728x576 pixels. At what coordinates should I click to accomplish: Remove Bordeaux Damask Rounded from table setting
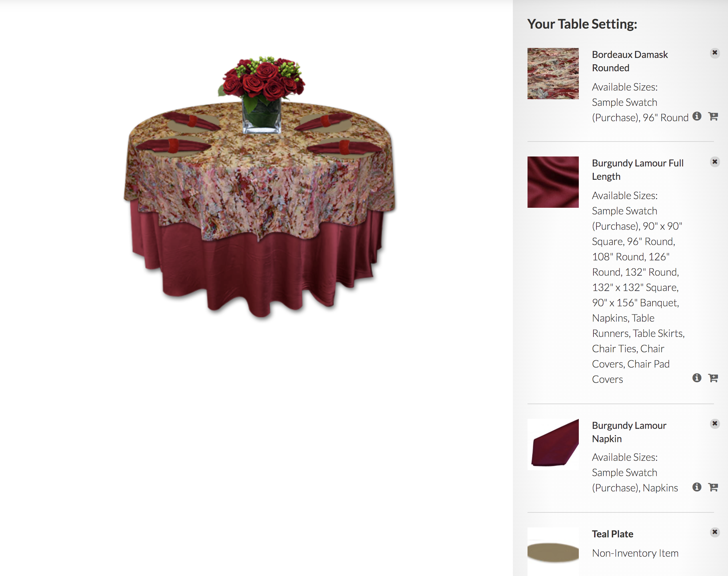714,53
